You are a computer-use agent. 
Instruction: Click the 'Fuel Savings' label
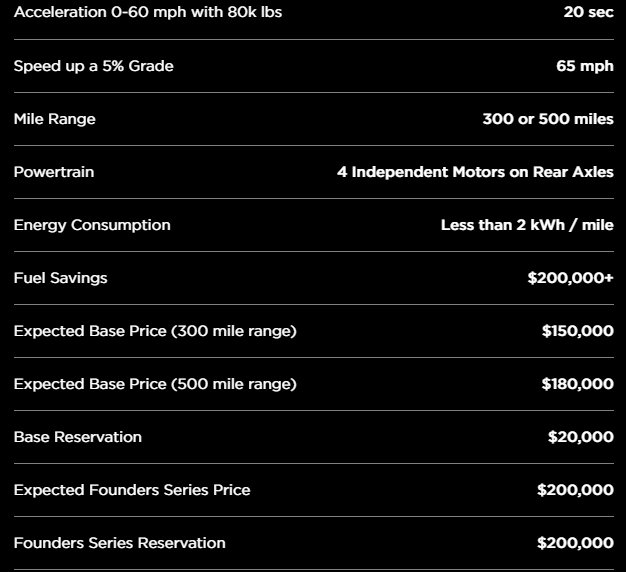60,278
